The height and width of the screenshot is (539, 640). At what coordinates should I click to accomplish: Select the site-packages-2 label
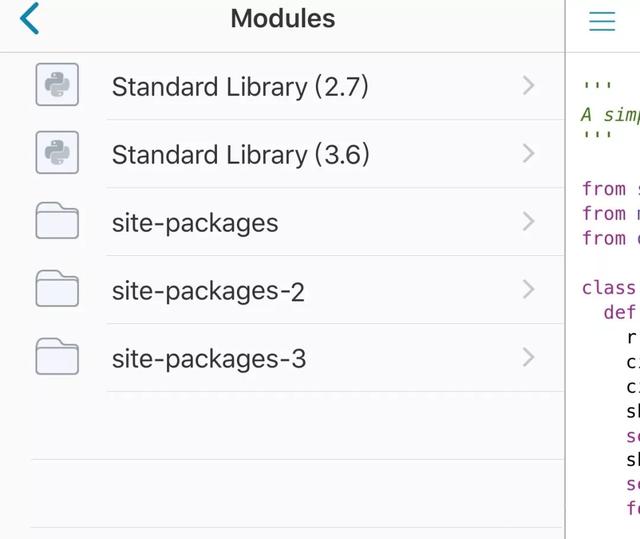pyautogui.click(x=208, y=291)
